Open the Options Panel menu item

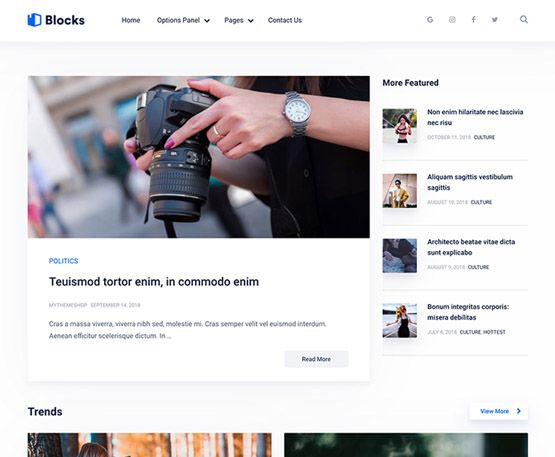(178, 20)
